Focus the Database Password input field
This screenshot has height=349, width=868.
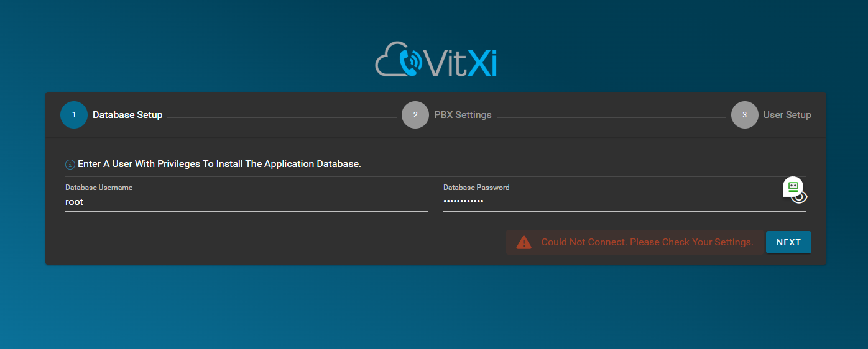click(x=612, y=202)
